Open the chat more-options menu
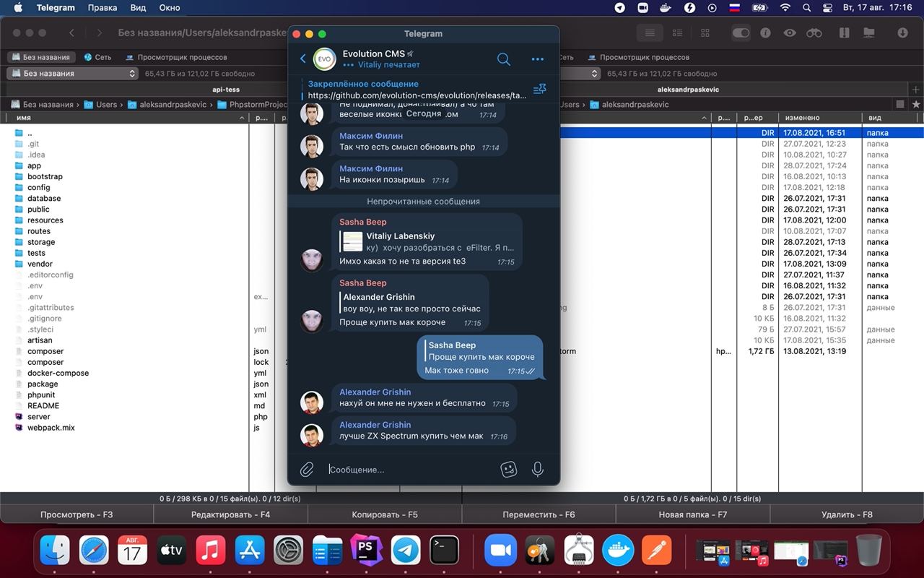The height and width of the screenshot is (578, 924). (x=537, y=59)
